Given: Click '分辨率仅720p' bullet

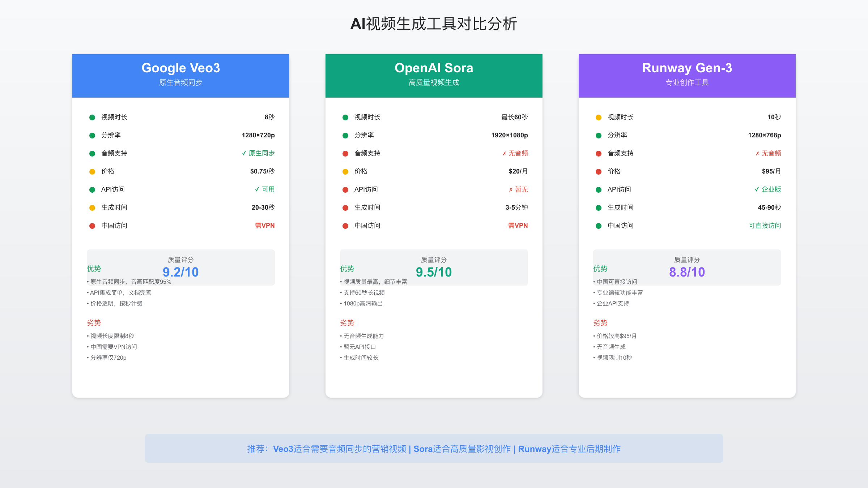Looking at the screenshot, I should coord(107,358).
